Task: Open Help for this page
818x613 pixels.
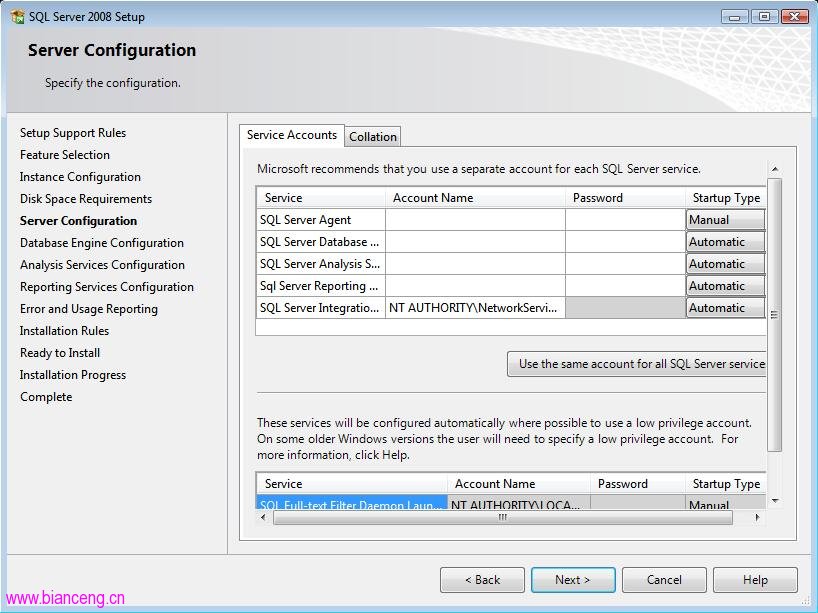Action: [x=755, y=580]
